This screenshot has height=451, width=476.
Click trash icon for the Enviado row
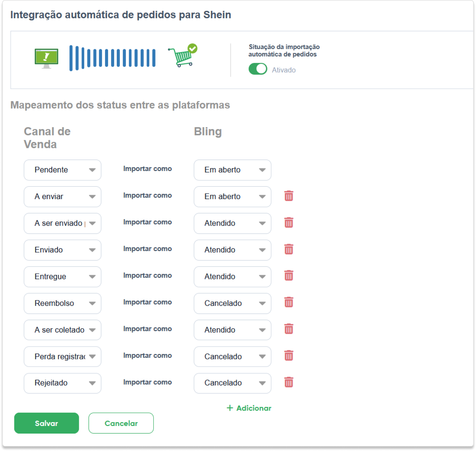pos(289,249)
